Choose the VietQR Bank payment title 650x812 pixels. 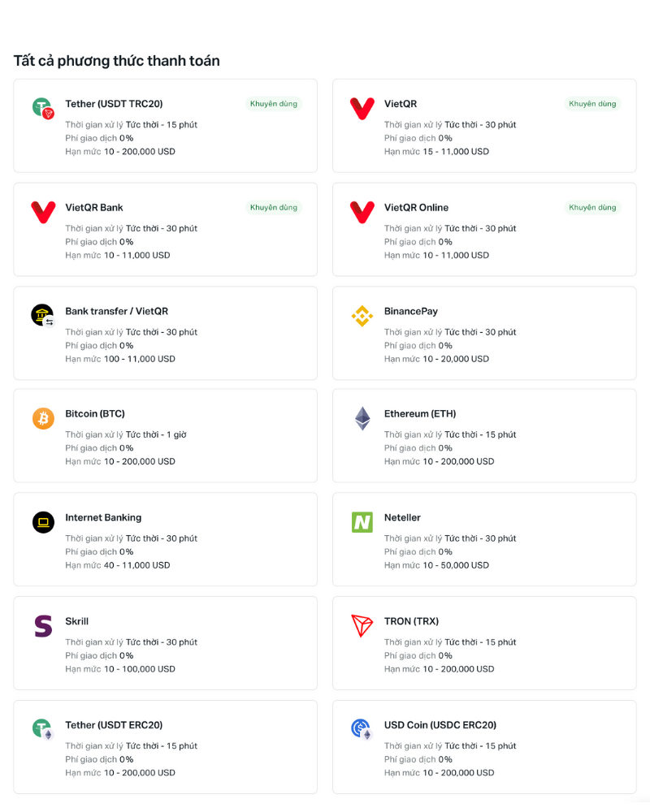point(94,208)
